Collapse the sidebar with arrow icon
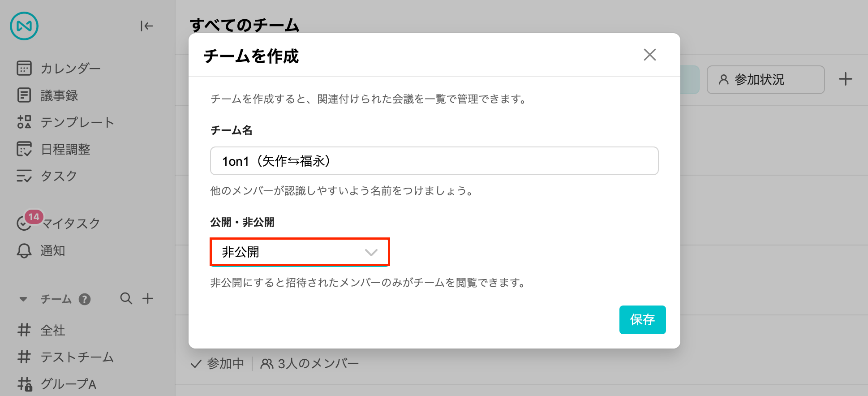The width and height of the screenshot is (868, 396). [x=146, y=26]
